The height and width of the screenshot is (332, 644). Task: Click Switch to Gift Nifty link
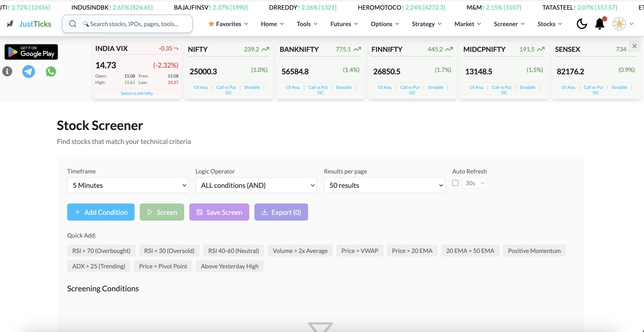tap(137, 94)
